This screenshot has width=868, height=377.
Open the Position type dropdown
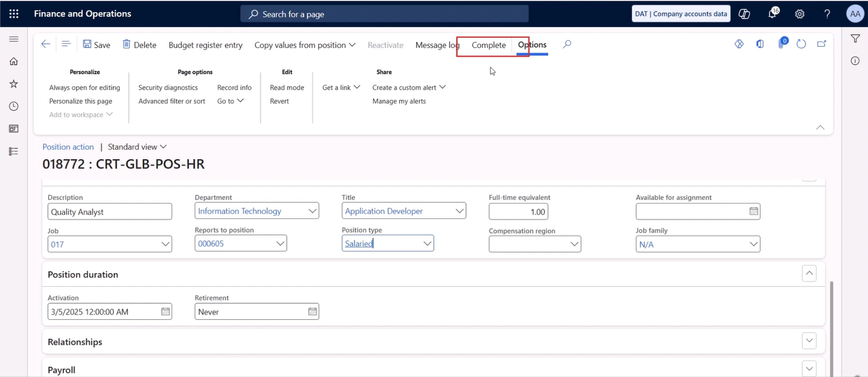[x=427, y=244]
